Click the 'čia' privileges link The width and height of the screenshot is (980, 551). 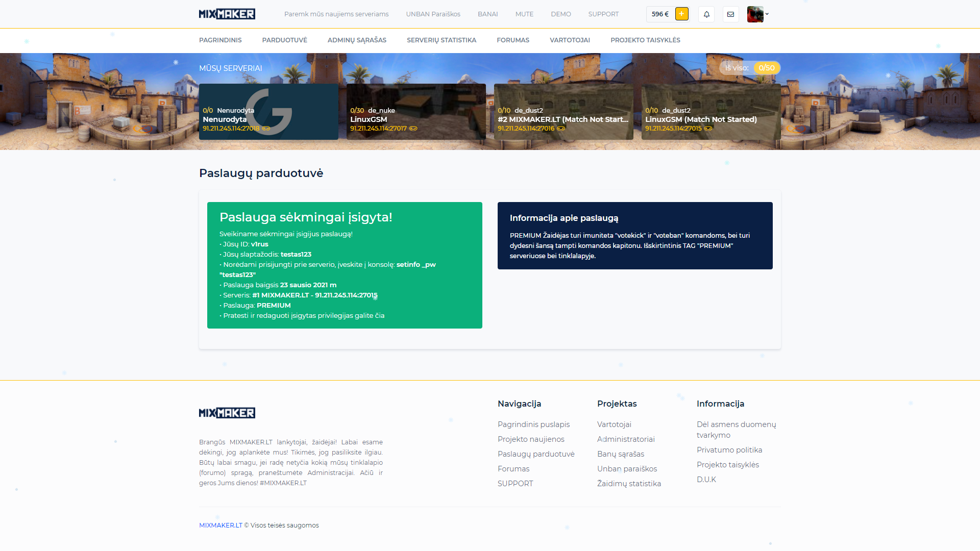pyautogui.click(x=380, y=316)
